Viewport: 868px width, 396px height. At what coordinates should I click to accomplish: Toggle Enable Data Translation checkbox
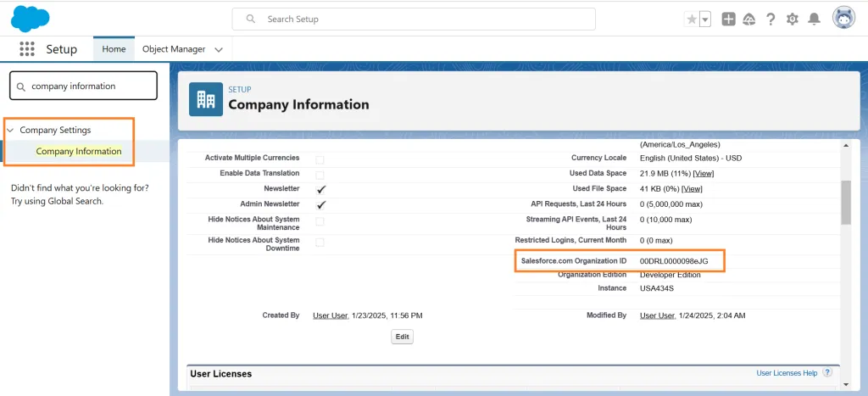tap(320, 175)
